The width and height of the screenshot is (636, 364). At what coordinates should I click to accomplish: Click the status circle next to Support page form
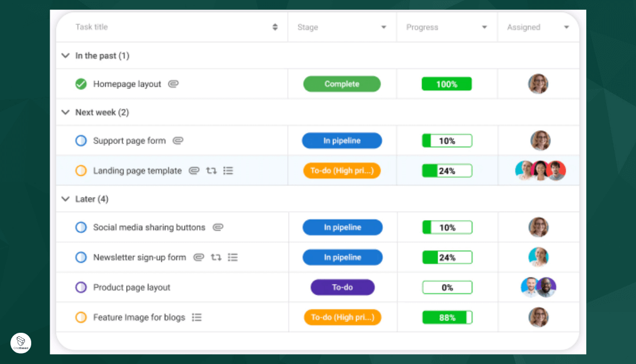pyautogui.click(x=80, y=140)
